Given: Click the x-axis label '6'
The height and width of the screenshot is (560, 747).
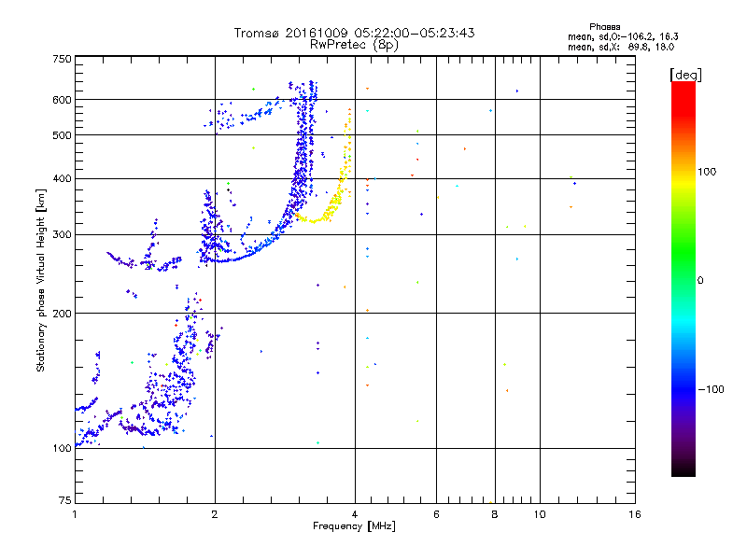Looking at the screenshot, I should point(436,514).
